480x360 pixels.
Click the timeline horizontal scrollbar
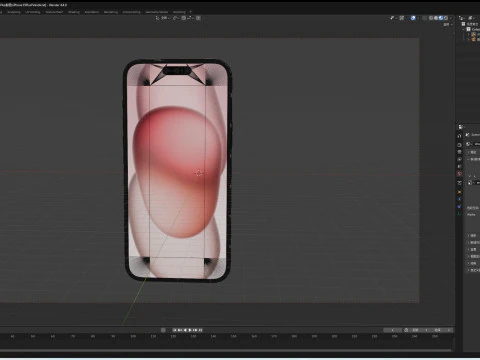click(x=226, y=350)
